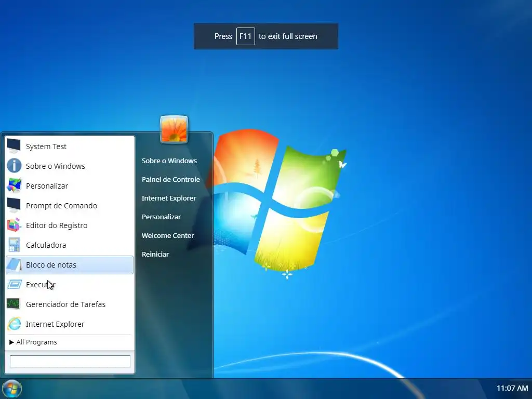Open Editor do Registro label
The height and width of the screenshot is (399, 532).
(57, 225)
